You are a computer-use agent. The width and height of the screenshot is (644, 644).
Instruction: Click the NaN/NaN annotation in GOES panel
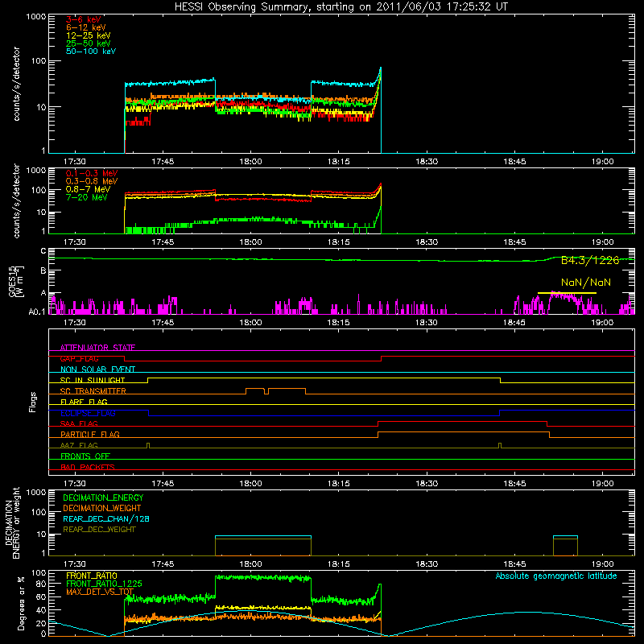pos(586,283)
